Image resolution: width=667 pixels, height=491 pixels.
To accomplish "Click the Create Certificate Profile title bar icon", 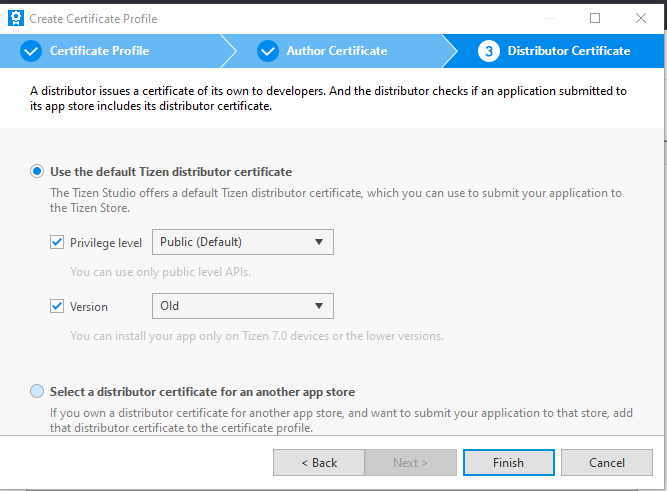I will (16, 18).
